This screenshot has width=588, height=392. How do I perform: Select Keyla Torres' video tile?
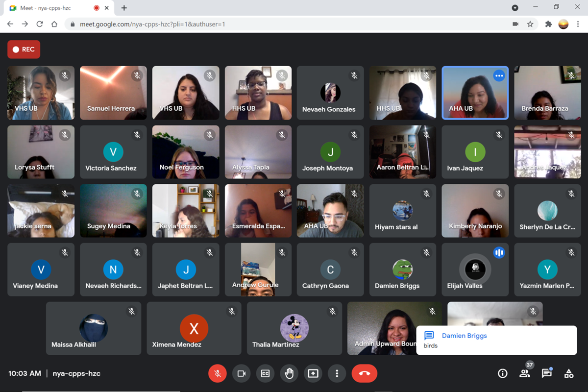186,211
